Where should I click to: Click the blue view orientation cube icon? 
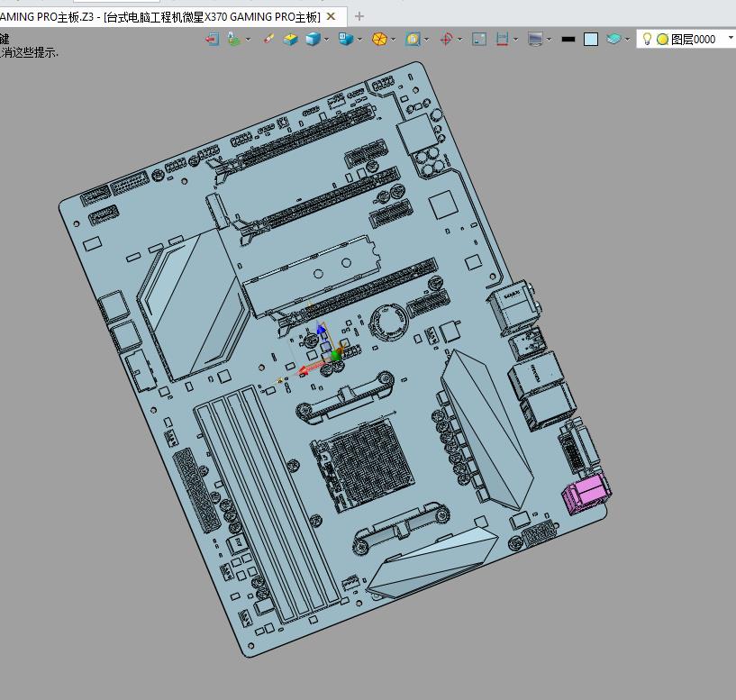347,39
